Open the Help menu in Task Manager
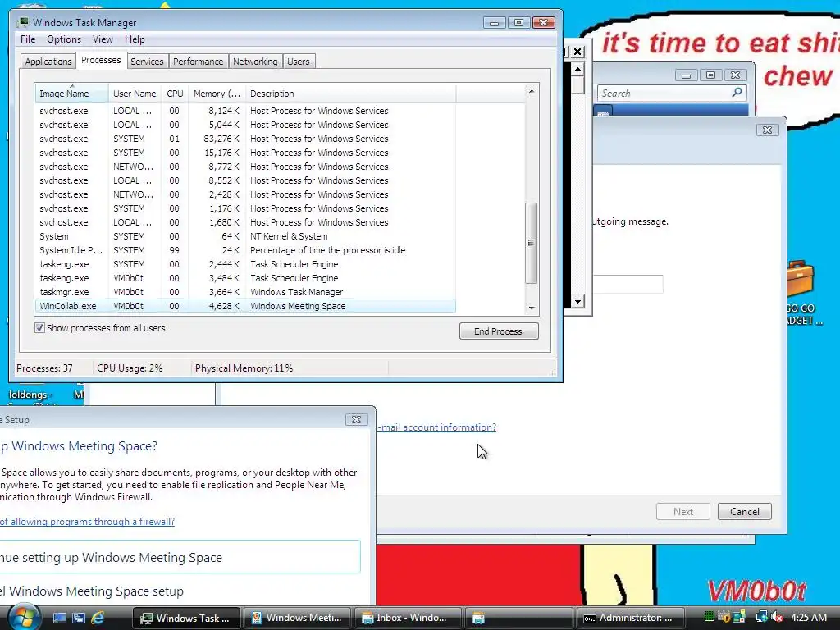840x630 pixels. [x=135, y=39]
